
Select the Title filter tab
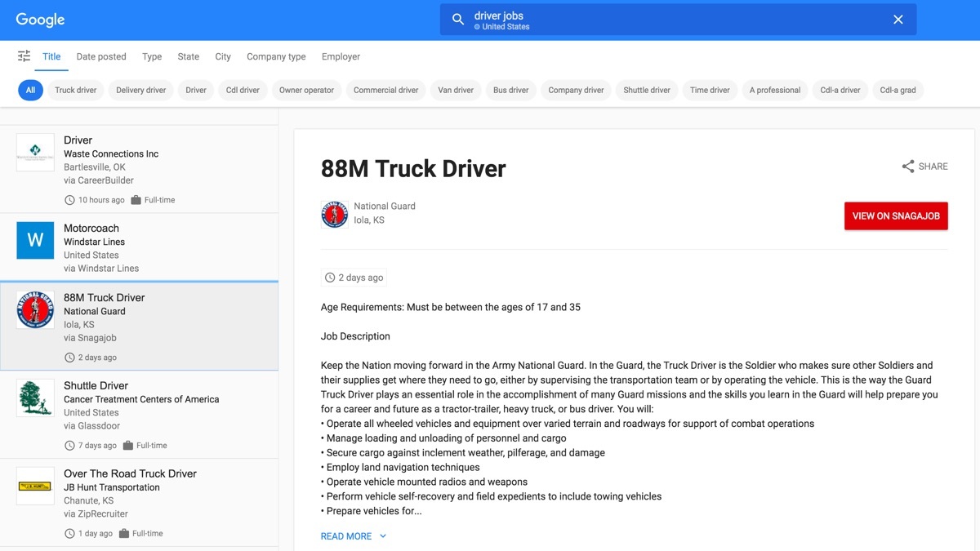click(x=51, y=56)
